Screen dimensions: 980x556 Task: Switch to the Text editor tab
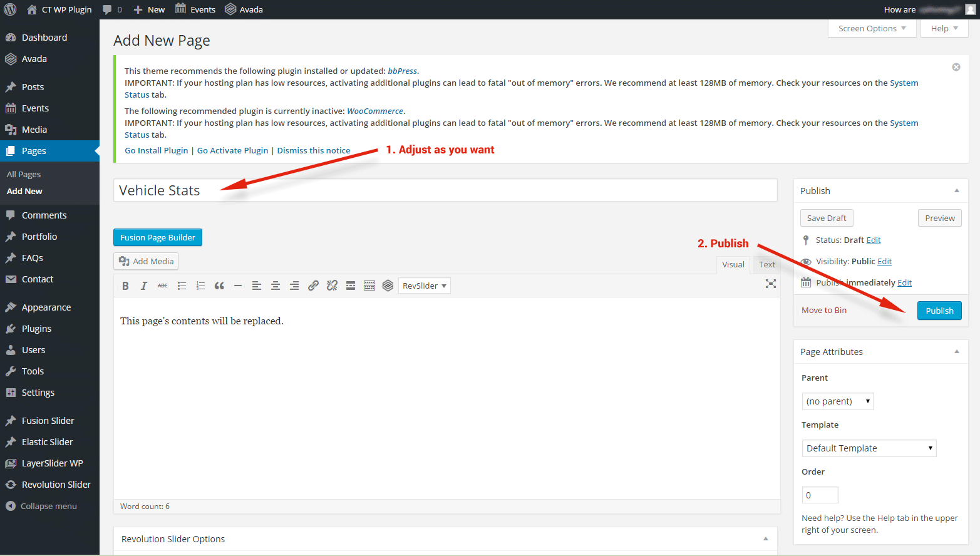pyautogui.click(x=766, y=264)
